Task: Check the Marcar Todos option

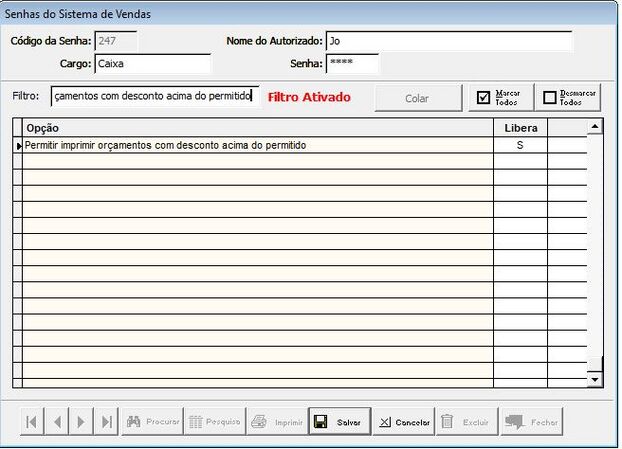Action: [501, 98]
